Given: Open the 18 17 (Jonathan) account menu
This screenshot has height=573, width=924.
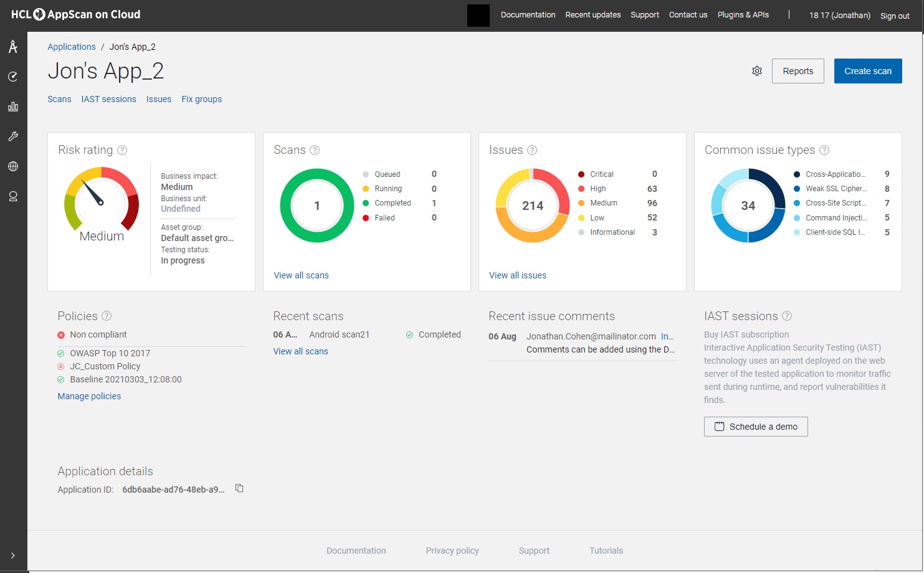Looking at the screenshot, I should (839, 15).
